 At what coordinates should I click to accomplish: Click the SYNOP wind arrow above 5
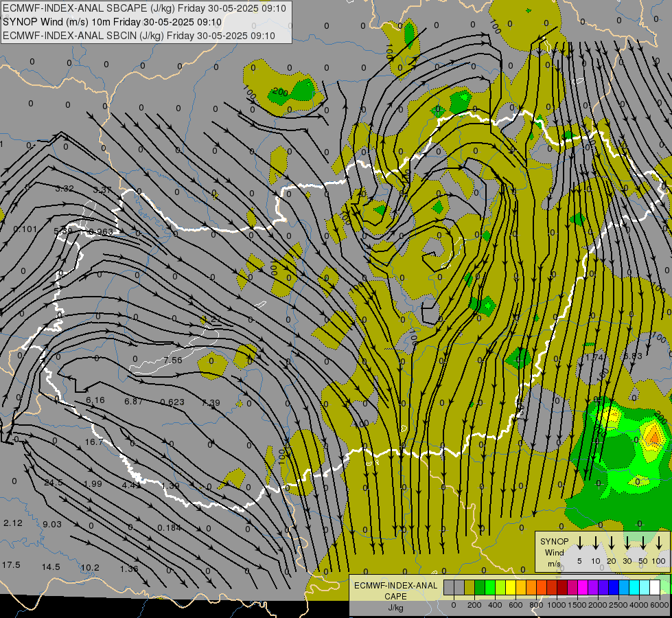point(580,542)
